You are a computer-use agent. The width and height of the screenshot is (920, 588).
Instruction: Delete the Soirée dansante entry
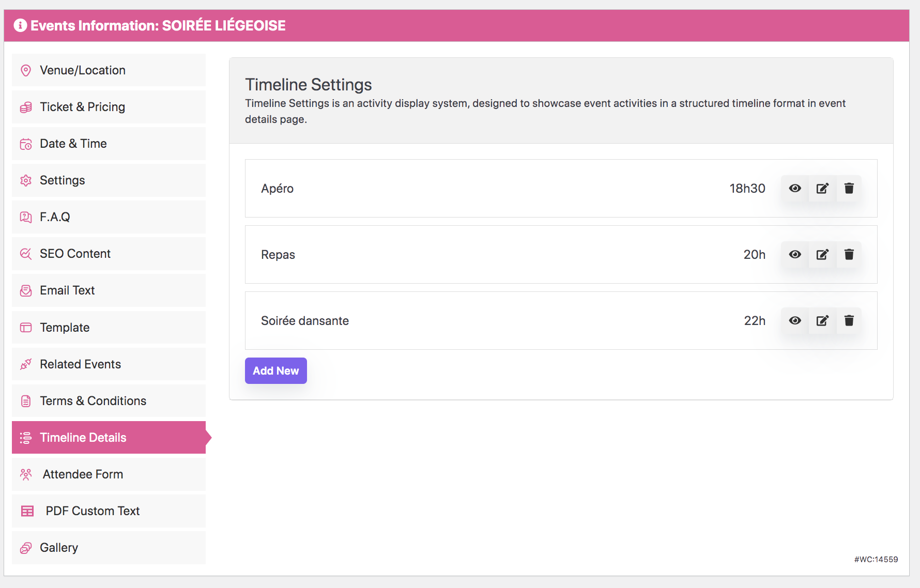pyautogui.click(x=849, y=321)
